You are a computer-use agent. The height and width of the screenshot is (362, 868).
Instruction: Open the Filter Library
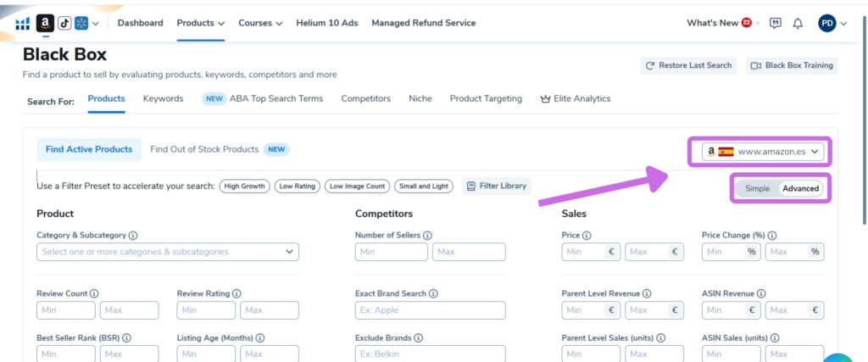pos(497,186)
